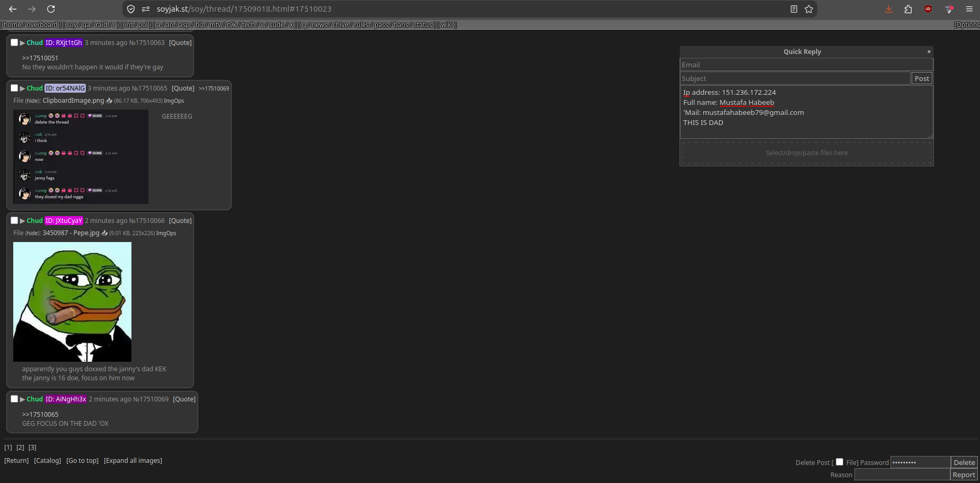Hide the ClipboardImage.png file via the hide link

33,101
